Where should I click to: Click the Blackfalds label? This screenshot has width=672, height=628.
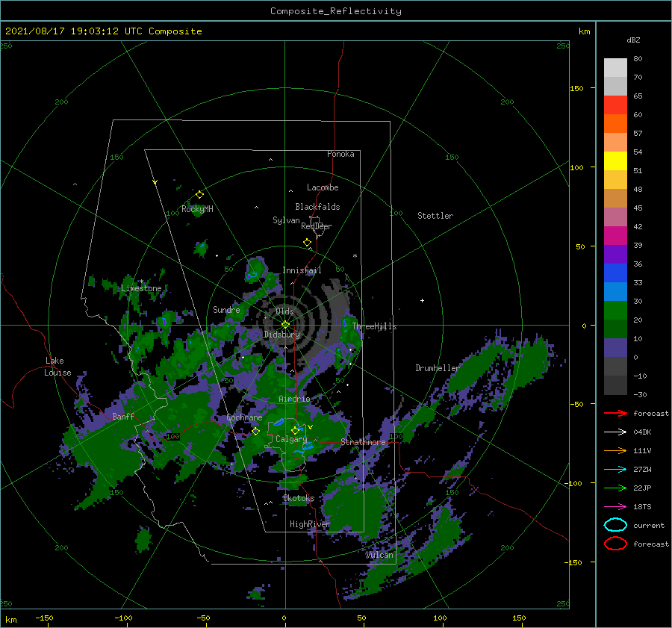(x=317, y=207)
